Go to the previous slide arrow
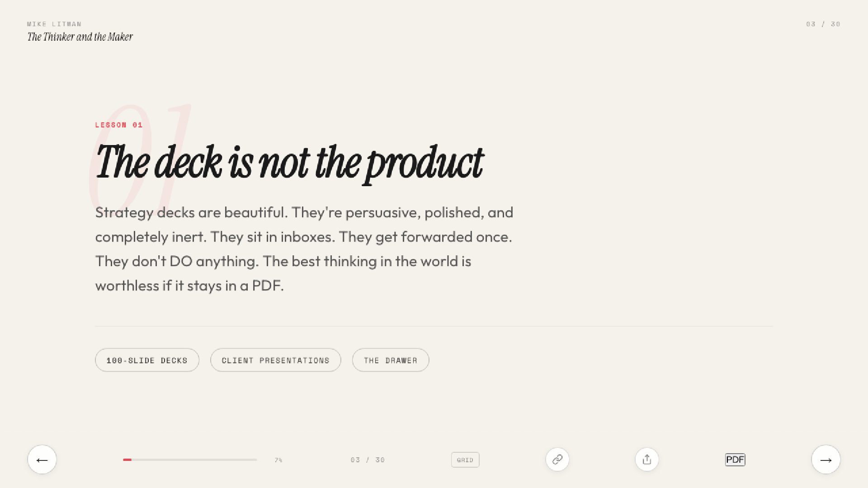868x488 pixels. point(42,460)
